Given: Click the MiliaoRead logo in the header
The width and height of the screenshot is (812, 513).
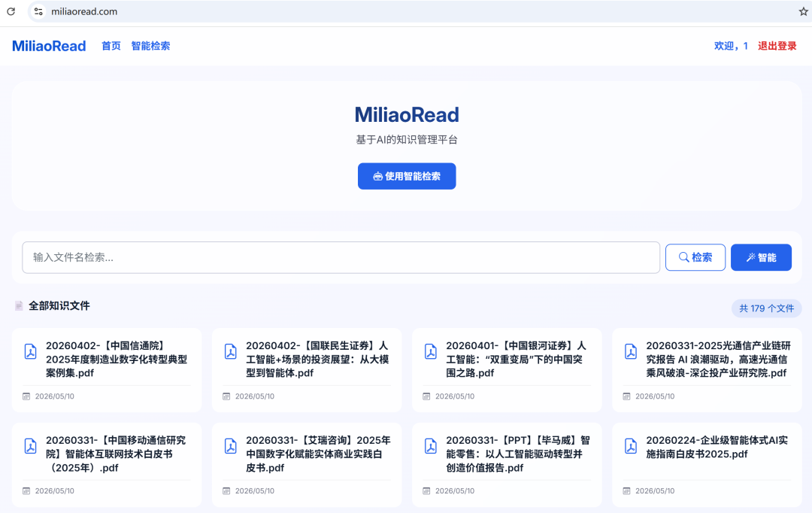Looking at the screenshot, I should tap(49, 46).
